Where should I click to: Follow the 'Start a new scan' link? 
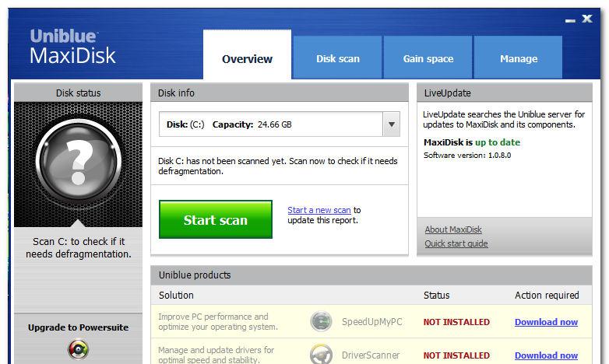pyautogui.click(x=319, y=210)
